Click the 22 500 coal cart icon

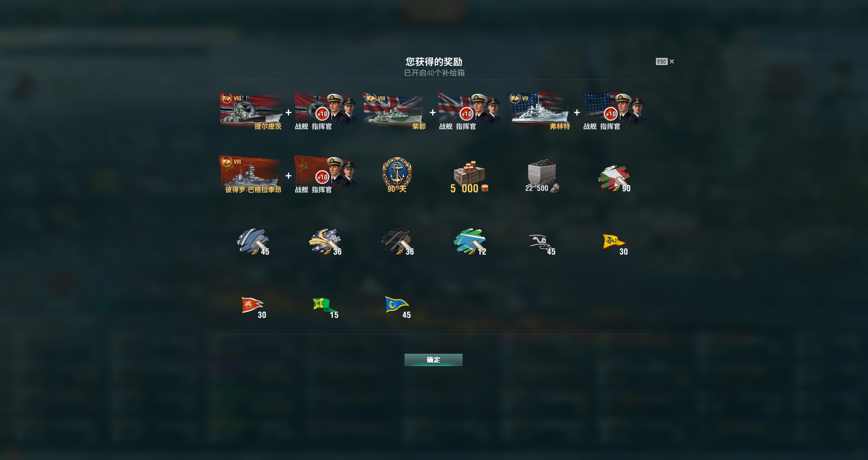tap(542, 176)
